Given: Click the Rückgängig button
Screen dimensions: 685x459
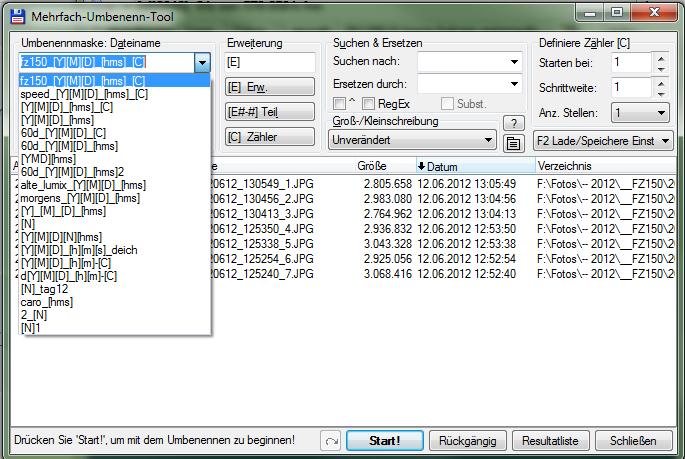Looking at the screenshot, I should 466,441.
